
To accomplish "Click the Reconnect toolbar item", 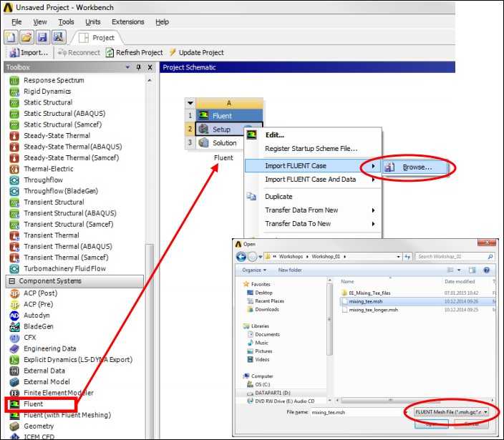I will coord(79,52).
